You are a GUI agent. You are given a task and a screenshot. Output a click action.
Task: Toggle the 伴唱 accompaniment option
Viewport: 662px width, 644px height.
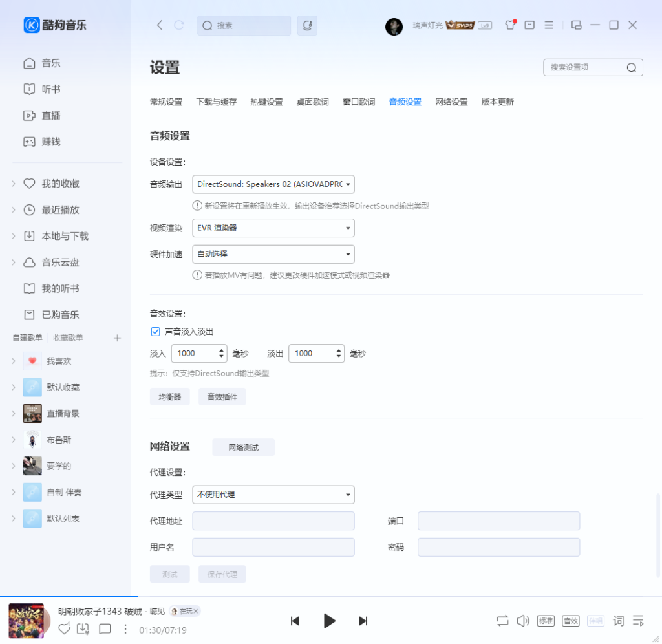coord(595,621)
